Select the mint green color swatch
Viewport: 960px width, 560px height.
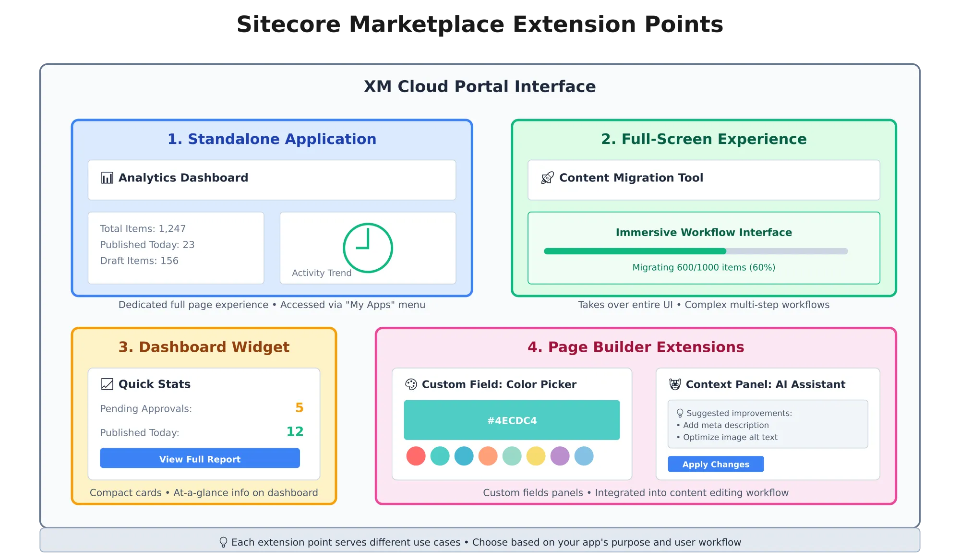coord(512,456)
